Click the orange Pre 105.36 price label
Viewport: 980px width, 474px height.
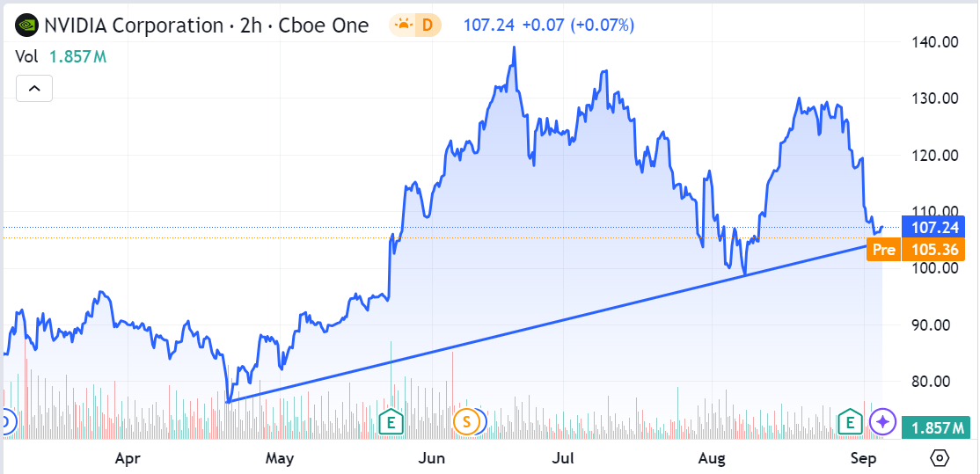918,250
